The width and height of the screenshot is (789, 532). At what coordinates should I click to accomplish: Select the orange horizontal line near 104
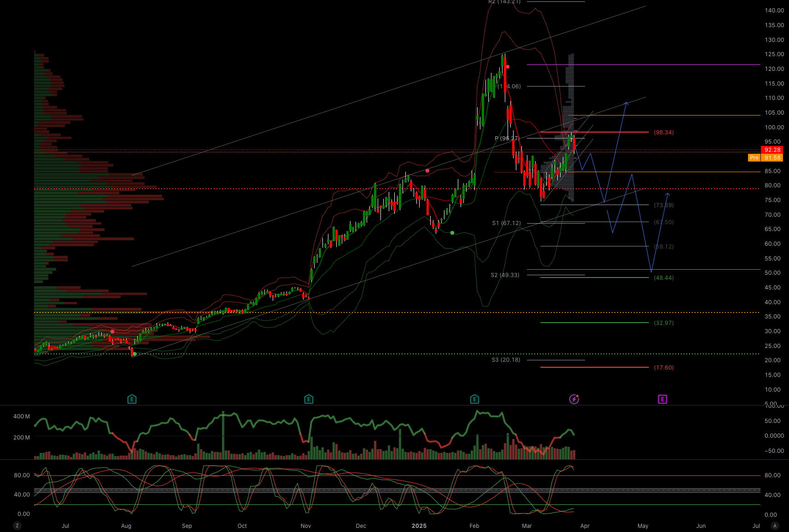(664, 115)
